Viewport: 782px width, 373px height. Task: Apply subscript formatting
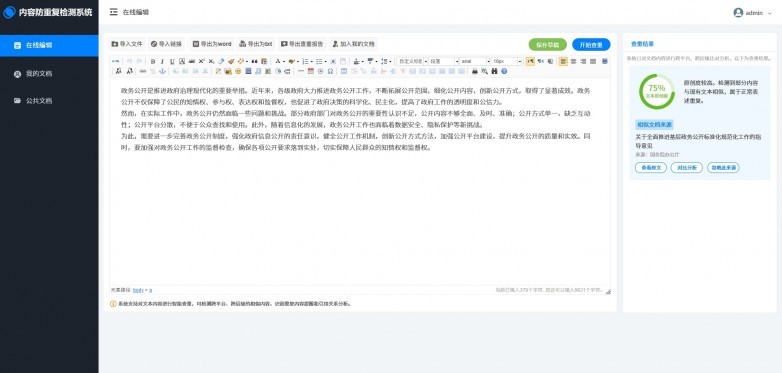(x=211, y=61)
